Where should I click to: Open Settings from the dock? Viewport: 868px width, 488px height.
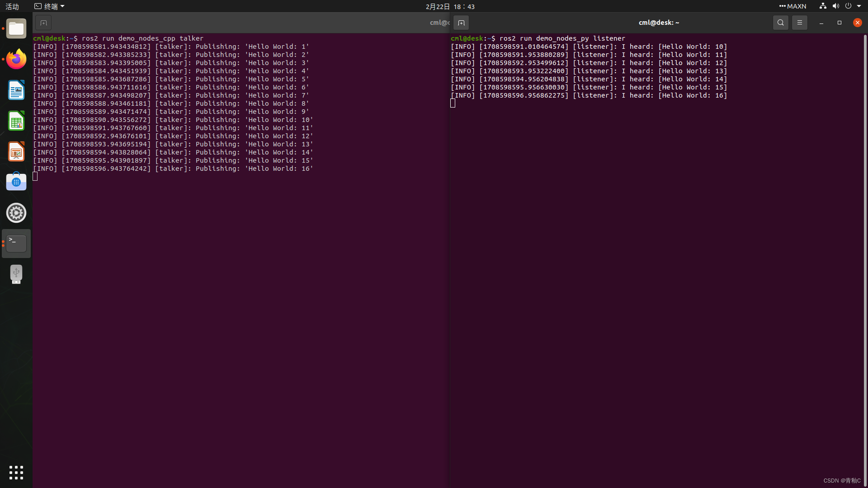(x=16, y=213)
